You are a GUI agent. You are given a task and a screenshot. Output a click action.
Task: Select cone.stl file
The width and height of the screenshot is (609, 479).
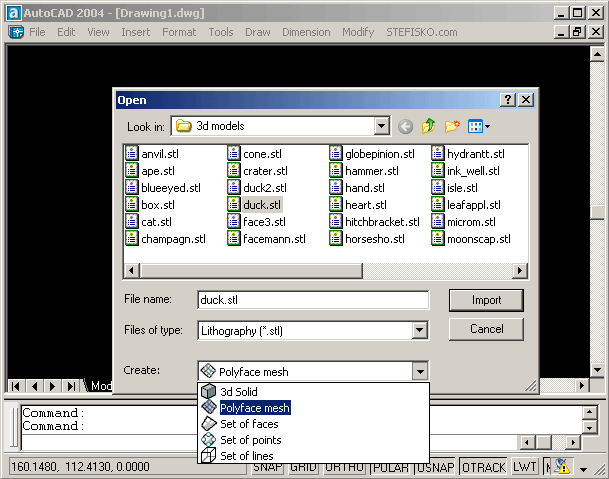tap(254, 154)
